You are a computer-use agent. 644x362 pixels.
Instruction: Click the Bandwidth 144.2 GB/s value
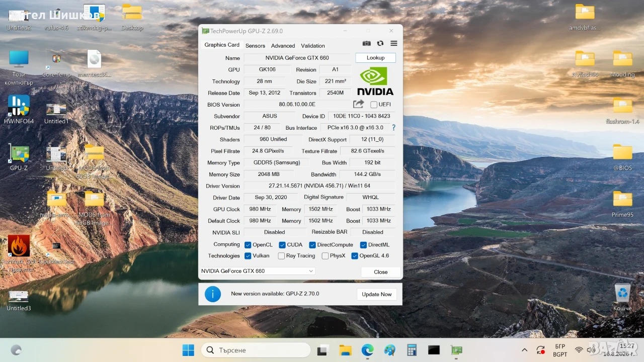click(x=367, y=174)
